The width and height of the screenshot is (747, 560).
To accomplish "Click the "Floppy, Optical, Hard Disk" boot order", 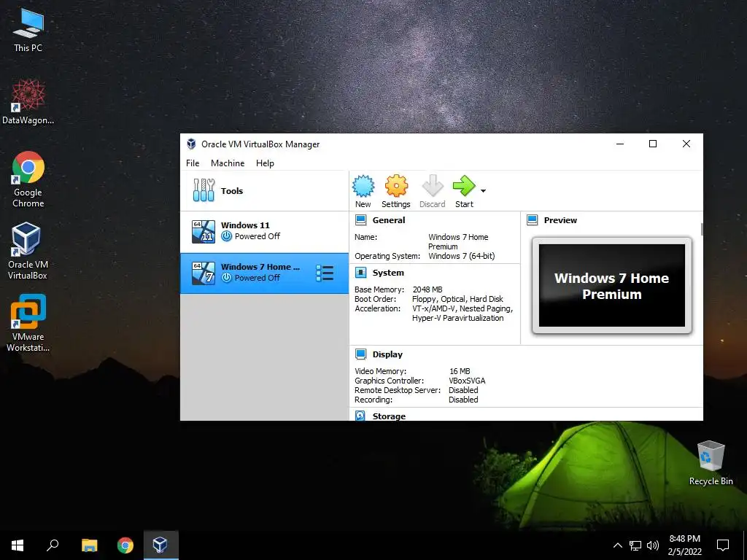I will pos(457,299).
